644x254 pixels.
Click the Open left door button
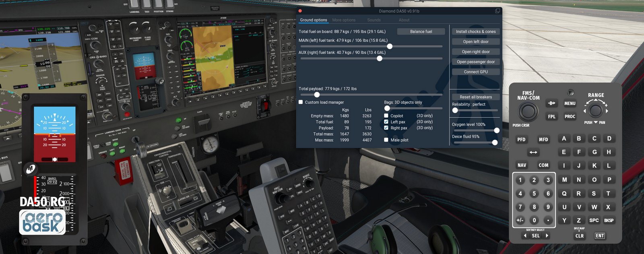pos(476,41)
